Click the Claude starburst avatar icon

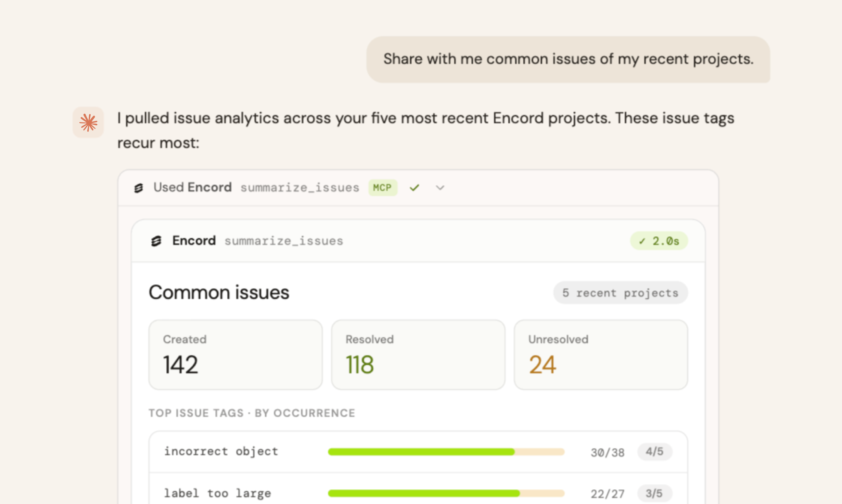[88, 122]
